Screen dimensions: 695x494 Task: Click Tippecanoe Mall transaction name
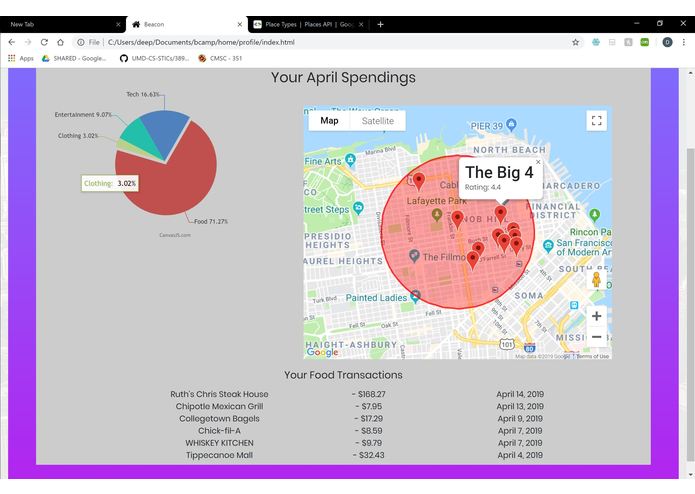pyautogui.click(x=219, y=455)
